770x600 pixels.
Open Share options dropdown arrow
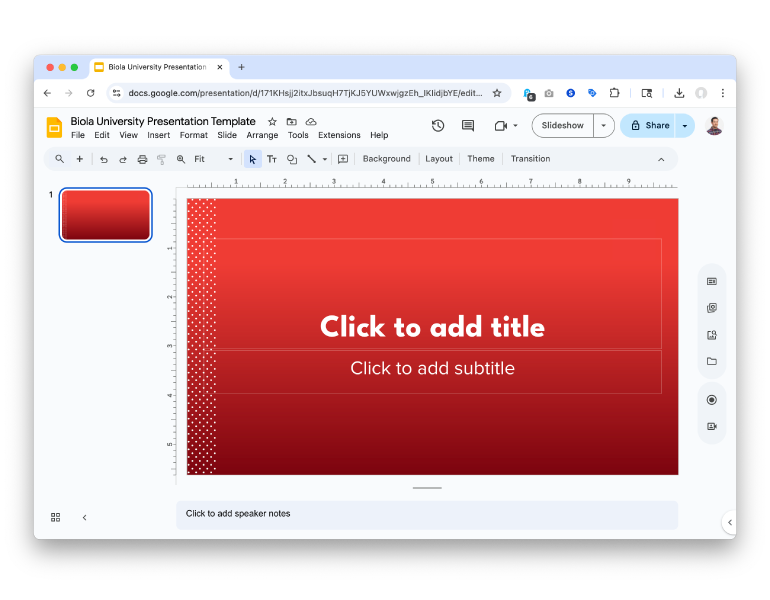[x=685, y=126]
